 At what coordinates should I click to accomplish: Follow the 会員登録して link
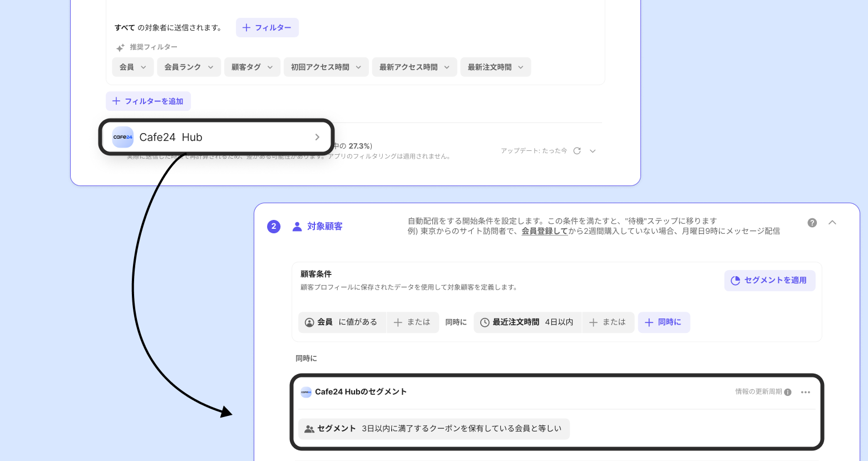pos(544,231)
